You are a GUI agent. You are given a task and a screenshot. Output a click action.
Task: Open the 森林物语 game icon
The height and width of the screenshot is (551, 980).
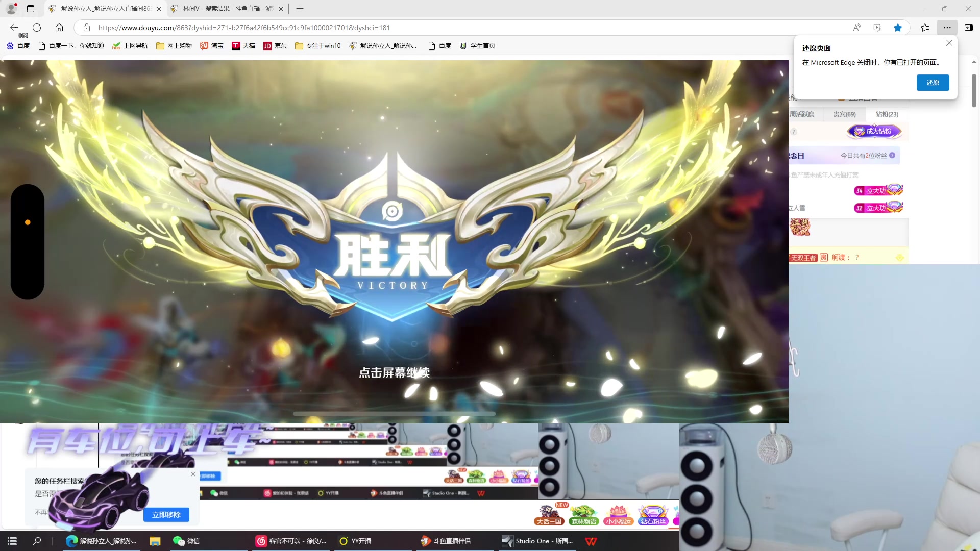click(x=583, y=515)
